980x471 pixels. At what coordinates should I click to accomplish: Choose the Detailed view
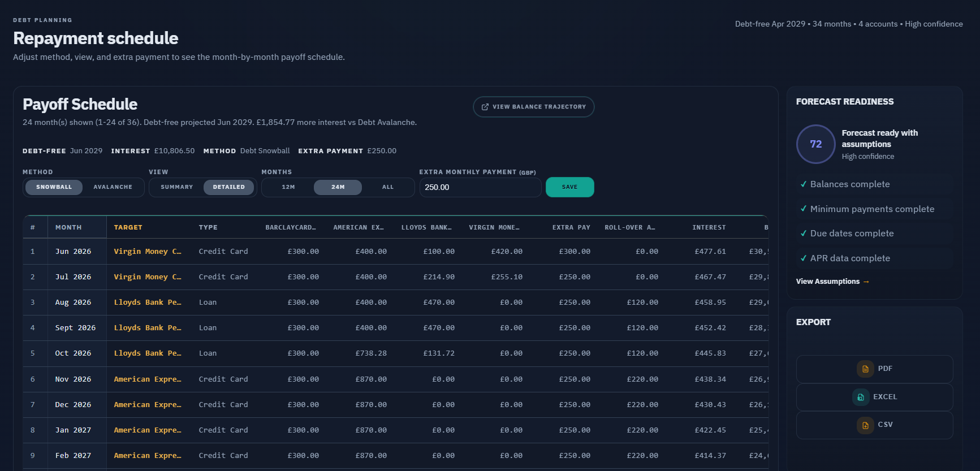(229, 187)
